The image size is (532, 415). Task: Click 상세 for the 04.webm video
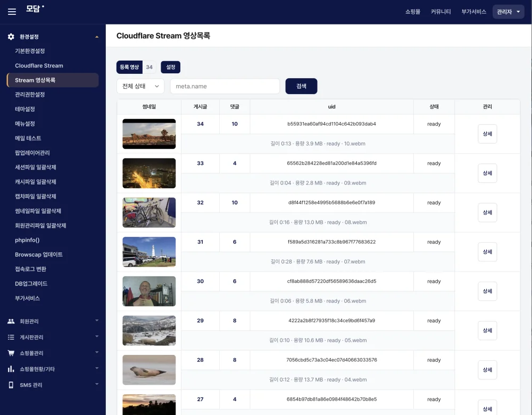coord(487,370)
